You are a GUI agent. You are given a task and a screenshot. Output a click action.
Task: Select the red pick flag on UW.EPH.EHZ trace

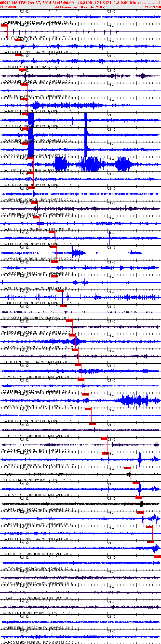click(x=52, y=232)
